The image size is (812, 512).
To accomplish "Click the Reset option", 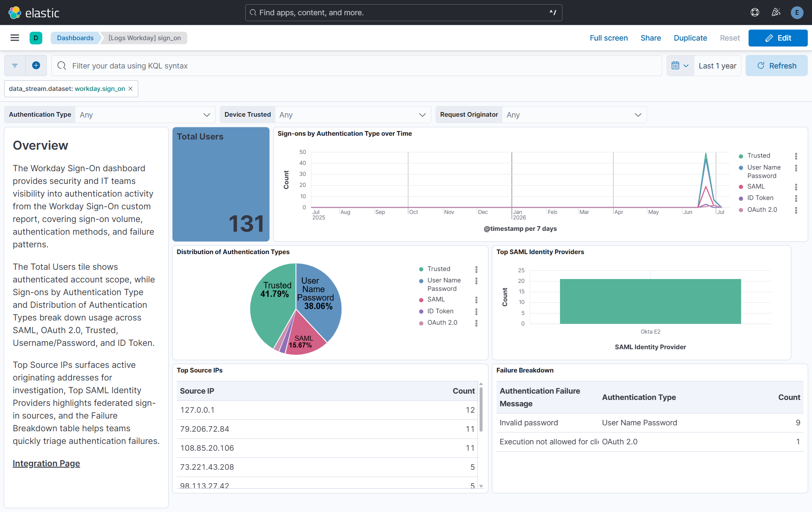I will [x=730, y=38].
